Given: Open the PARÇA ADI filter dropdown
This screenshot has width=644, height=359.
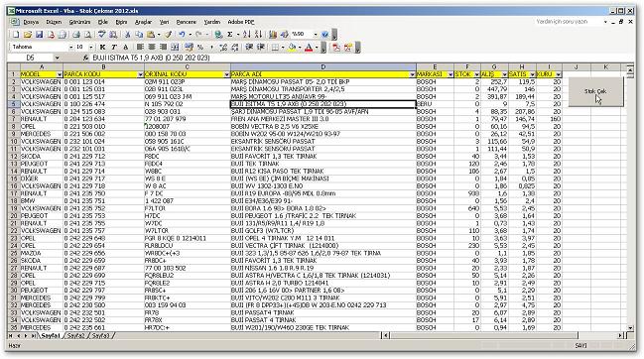Looking at the screenshot, I should pyautogui.click(x=412, y=74).
